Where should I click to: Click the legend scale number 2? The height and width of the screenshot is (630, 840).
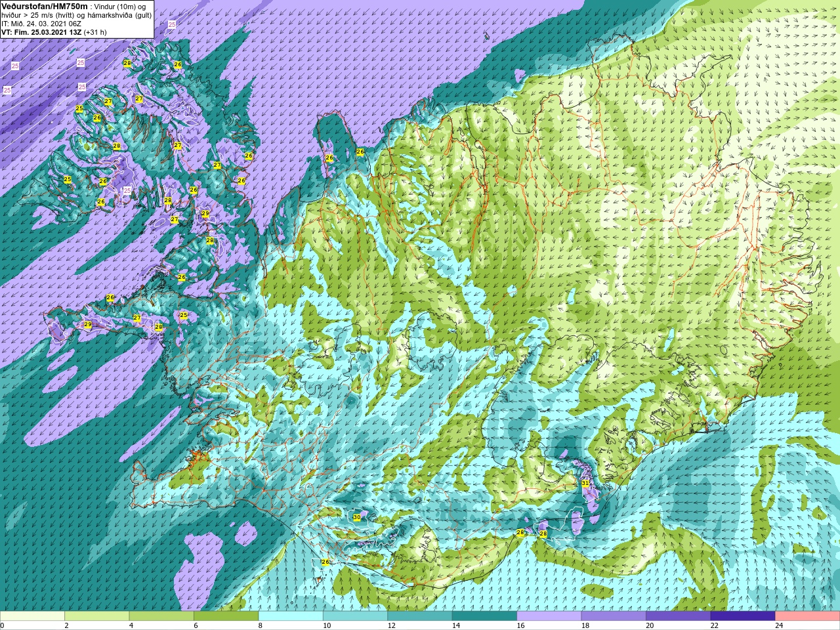pos(66,625)
